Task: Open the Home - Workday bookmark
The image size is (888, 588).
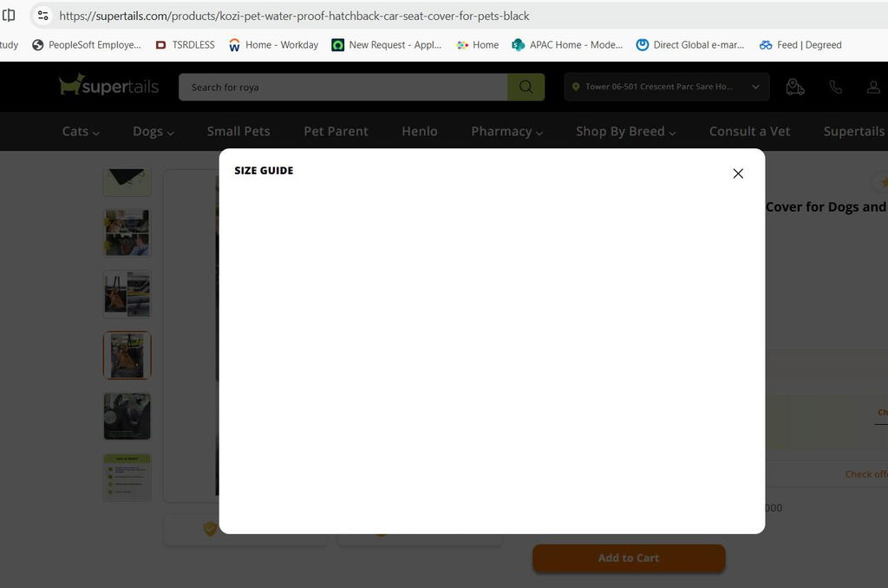Action: (273, 45)
